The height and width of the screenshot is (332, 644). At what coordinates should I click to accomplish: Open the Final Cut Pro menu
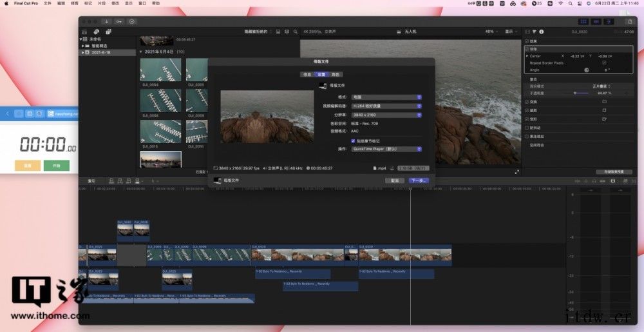26,3
